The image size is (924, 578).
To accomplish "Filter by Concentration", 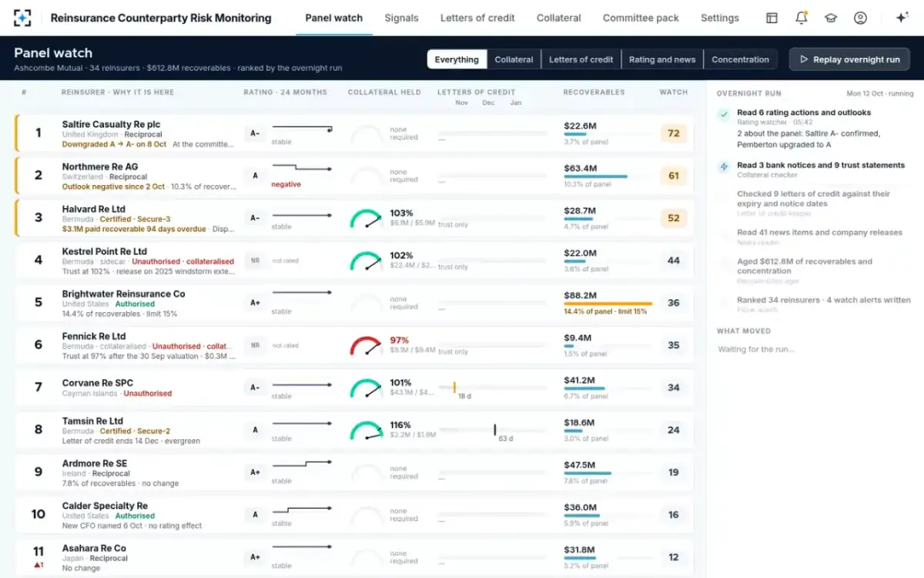I will tap(740, 59).
